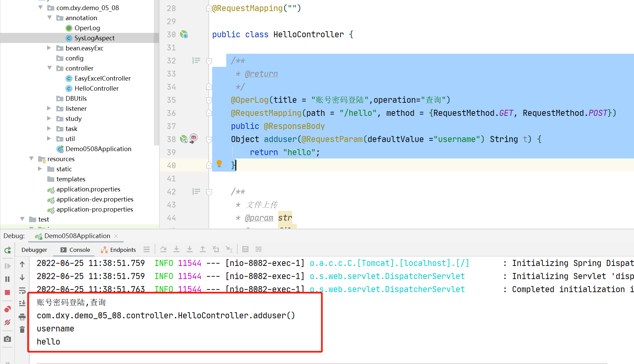Click the thread dump camera icon
The image size is (634, 364).
click(x=7, y=339)
